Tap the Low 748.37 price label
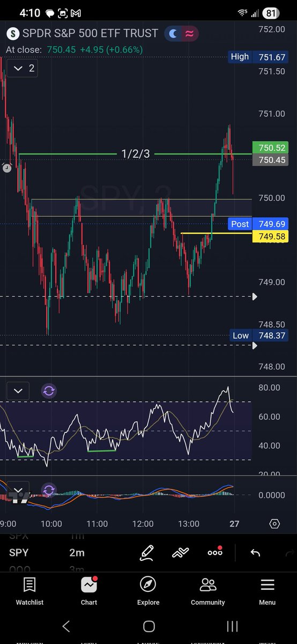297x644 pixels. click(258, 335)
